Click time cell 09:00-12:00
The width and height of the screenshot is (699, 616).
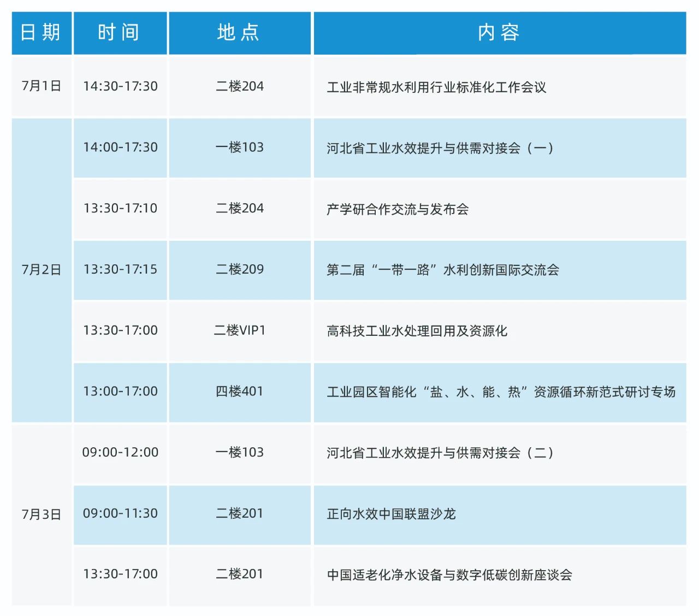click(120, 453)
